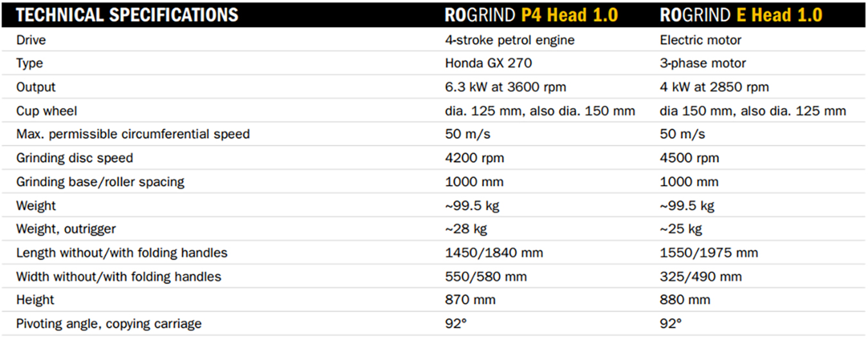Select the ROGRIND E Head 1.0 column header
This screenshot has width=868, height=340.
(x=741, y=15)
